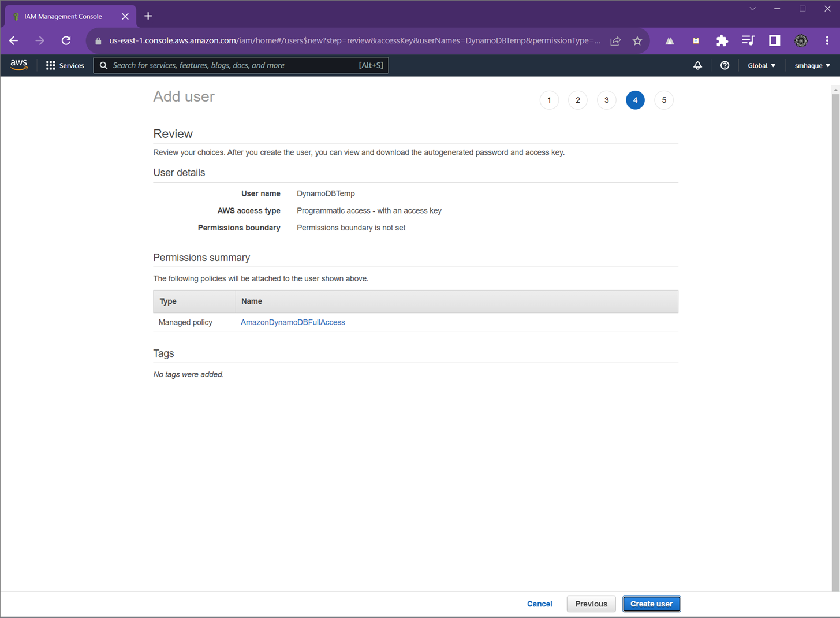The width and height of the screenshot is (840, 618).
Task: Open the browser extensions puzzle icon
Action: coord(722,41)
